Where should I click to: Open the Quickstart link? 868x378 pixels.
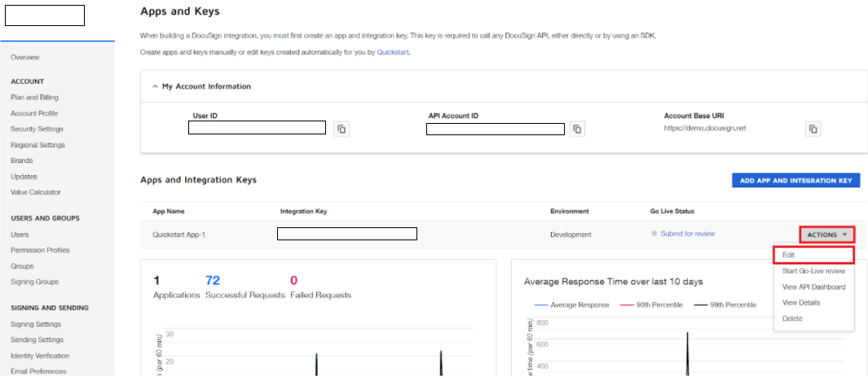coord(393,52)
